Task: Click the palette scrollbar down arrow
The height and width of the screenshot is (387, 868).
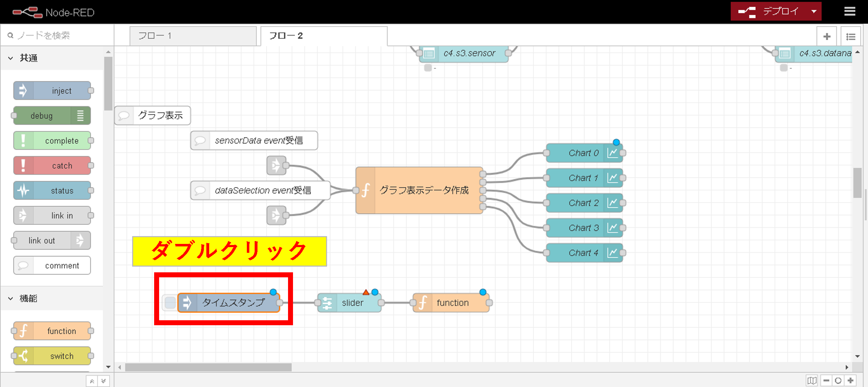Action: coord(108,367)
